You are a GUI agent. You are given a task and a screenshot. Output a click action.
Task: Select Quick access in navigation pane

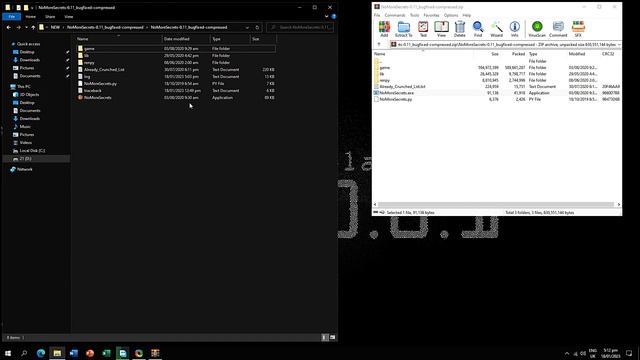pos(28,44)
